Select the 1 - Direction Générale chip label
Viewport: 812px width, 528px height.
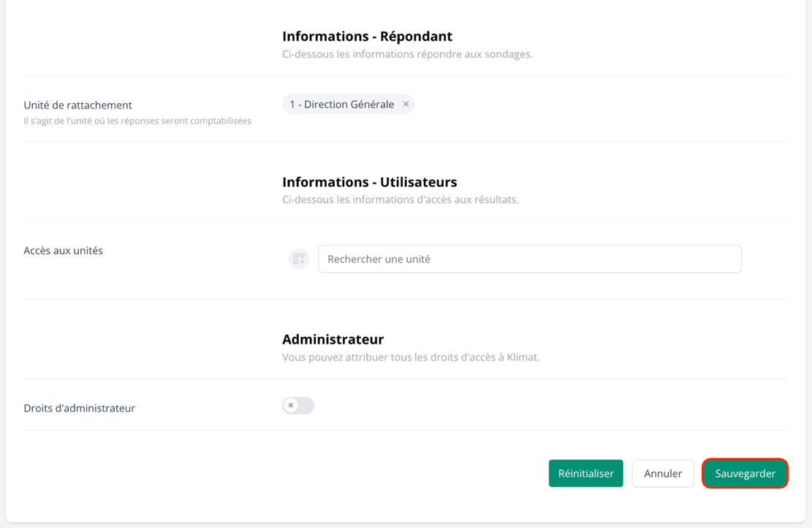tap(341, 105)
